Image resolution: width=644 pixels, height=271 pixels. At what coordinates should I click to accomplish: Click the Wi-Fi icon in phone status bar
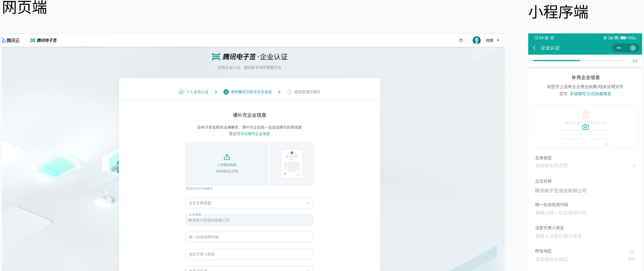click(x=616, y=38)
